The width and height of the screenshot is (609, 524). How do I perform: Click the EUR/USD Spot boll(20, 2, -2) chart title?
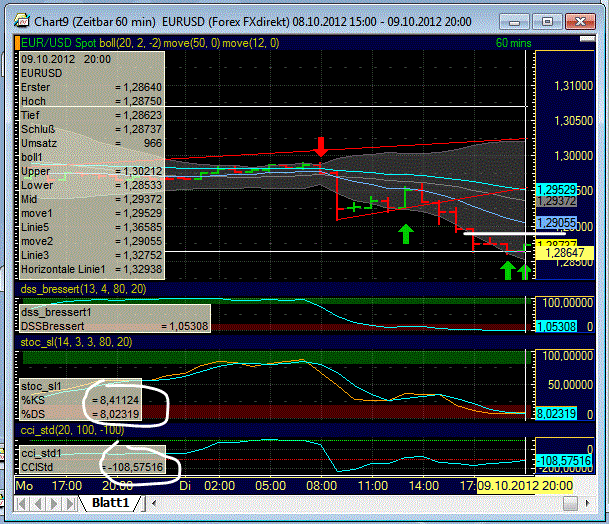click(91, 43)
